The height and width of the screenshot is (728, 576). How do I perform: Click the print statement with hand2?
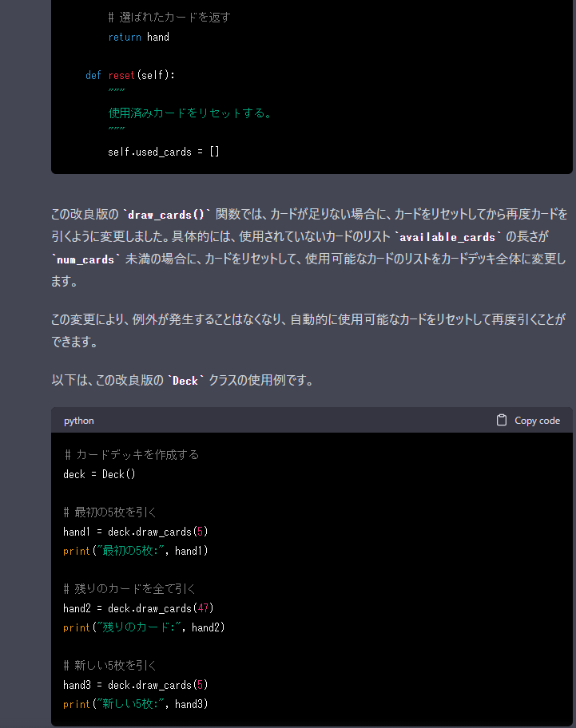click(144, 627)
